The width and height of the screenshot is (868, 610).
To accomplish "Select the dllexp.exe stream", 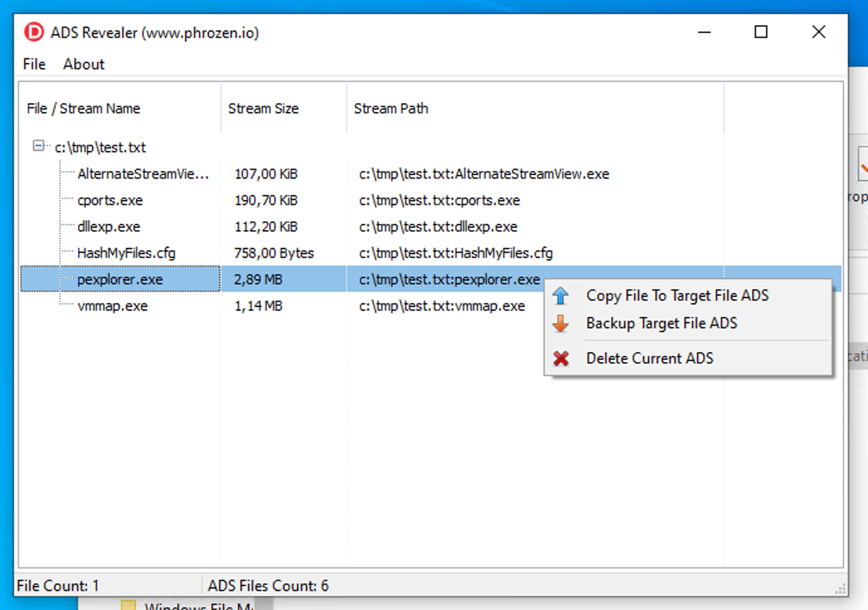I will click(x=109, y=226).
